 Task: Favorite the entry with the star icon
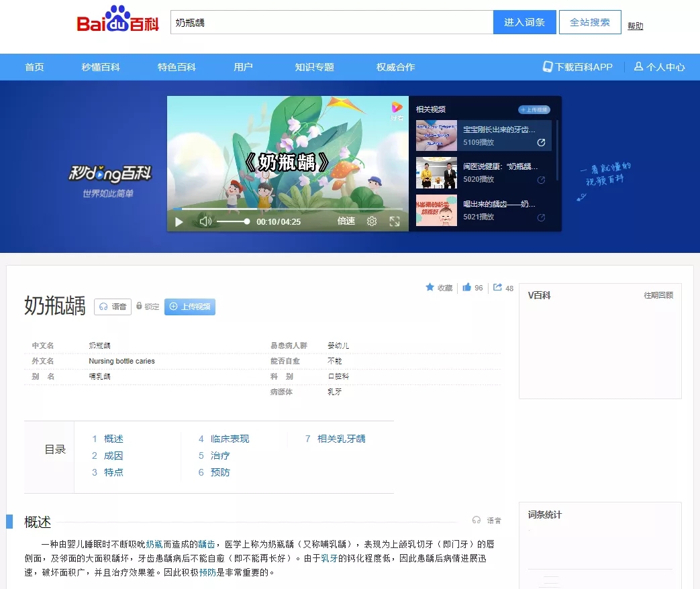(430, 288)
